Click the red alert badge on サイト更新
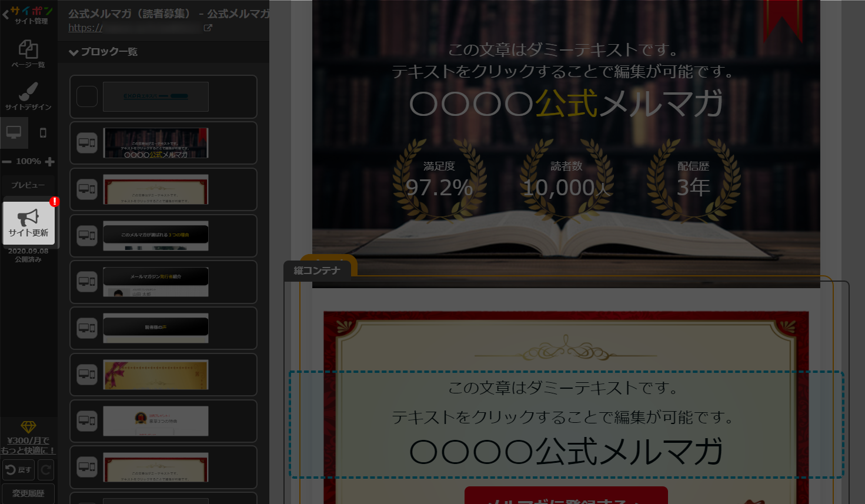The height and width of the screenshot is (504, 865). (x=55, y=202)
